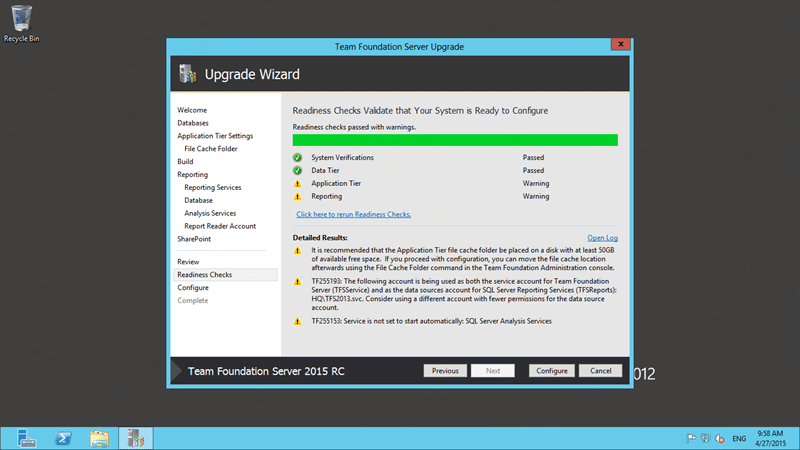
Task: Click the Data Tier row label
Action: coord(325,170)
